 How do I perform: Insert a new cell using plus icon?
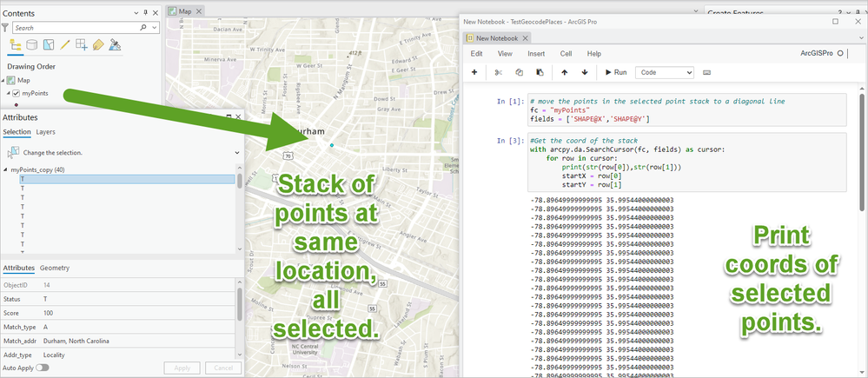click(x=474, y=73)
